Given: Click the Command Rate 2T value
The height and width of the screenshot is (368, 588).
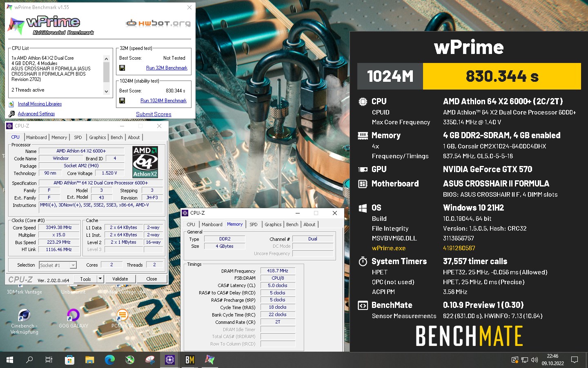Looking at the screenshot, I should click(x=278, y=322).
